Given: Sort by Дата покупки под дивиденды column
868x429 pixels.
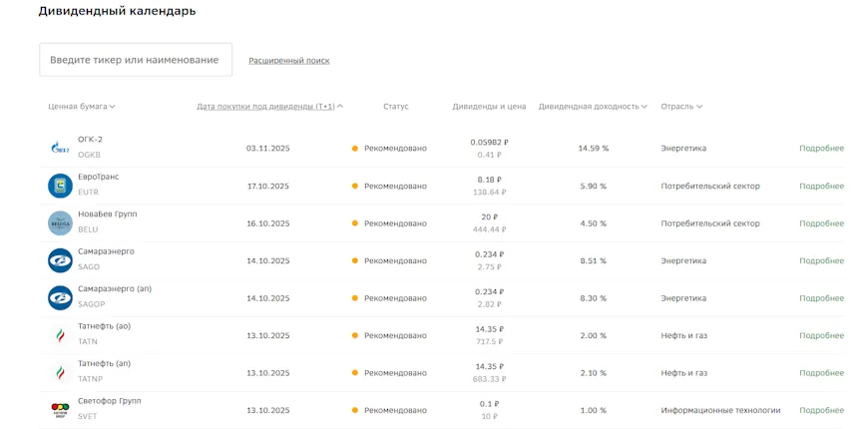Looking at the screenshot, I should pyautogui.click(x=269, y=107).
